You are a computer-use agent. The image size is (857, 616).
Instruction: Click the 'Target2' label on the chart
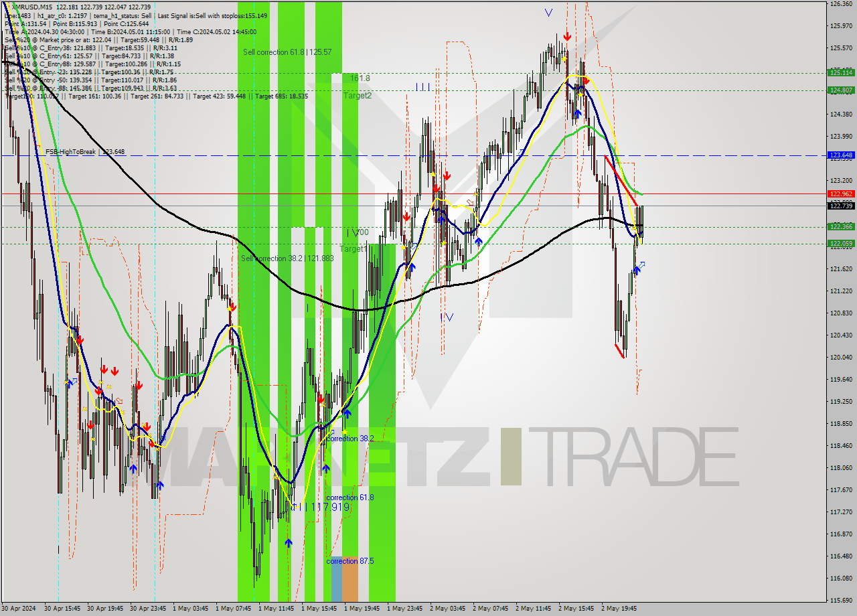click(358, 96)
